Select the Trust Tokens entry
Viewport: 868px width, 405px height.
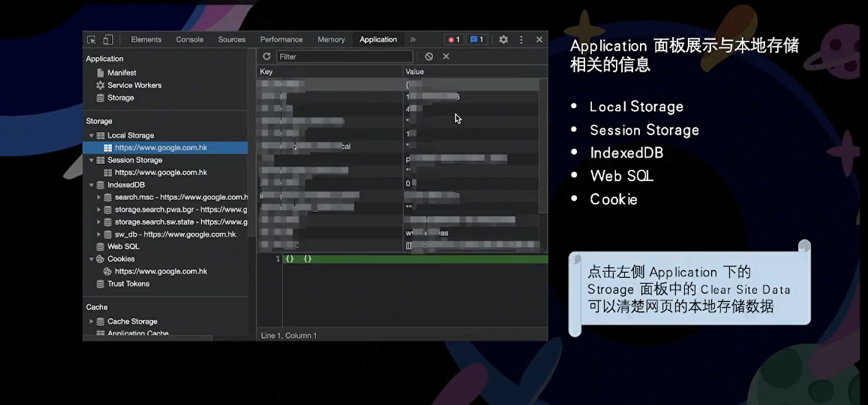click(x=128, y=283)
